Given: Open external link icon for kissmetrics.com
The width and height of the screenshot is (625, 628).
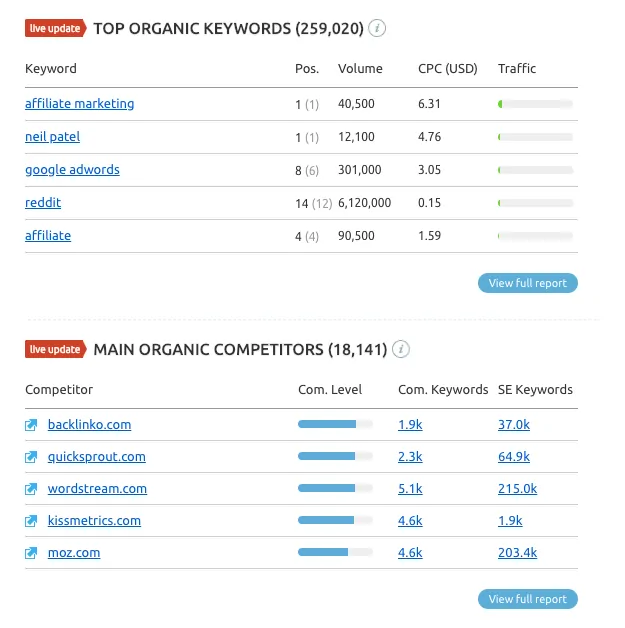Looking at the screenshot, I should [31, 521].
